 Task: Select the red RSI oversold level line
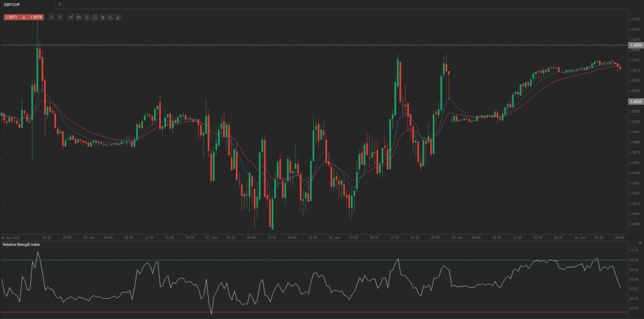[314, 312]
